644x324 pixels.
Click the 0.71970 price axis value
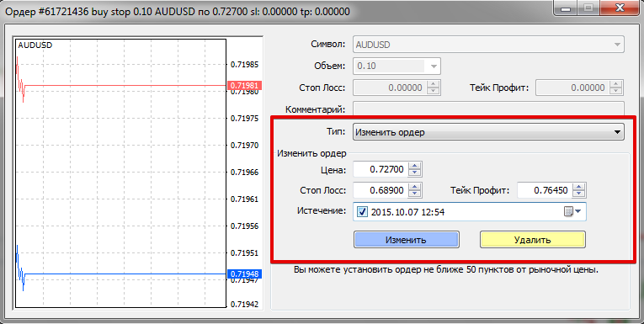coord(244,145)
